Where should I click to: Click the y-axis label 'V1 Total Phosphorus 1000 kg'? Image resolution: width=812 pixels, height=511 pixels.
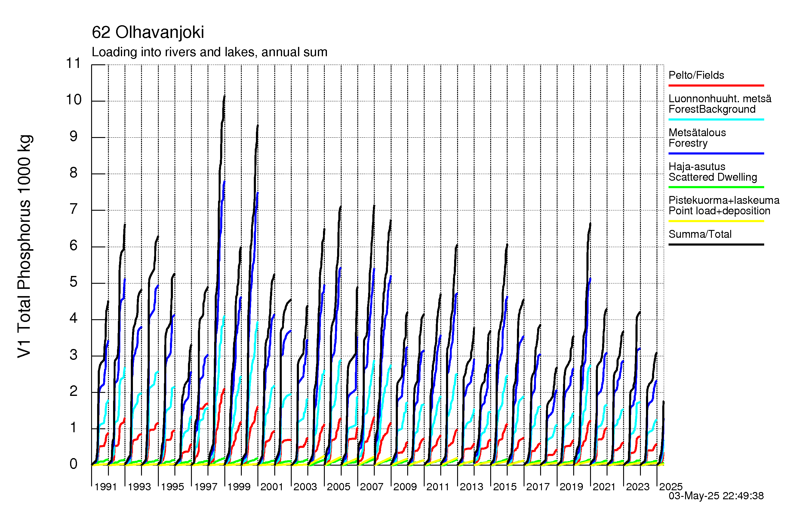(x=24, y=246)
